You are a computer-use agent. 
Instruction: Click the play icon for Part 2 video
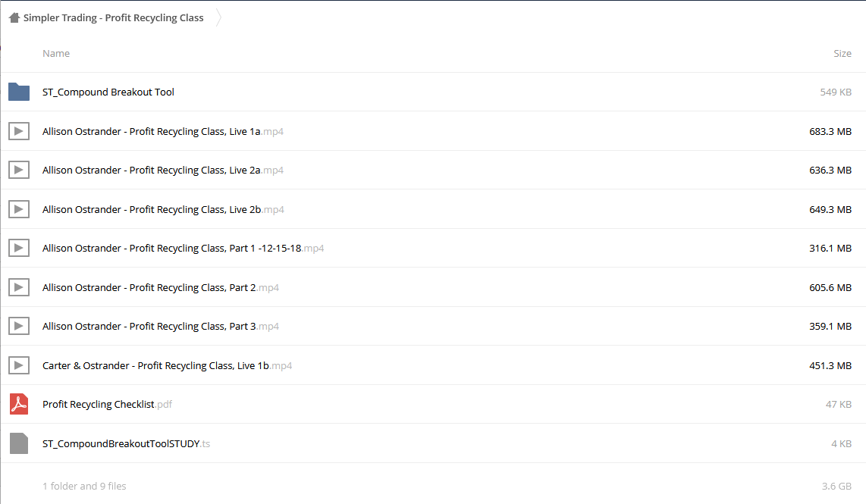click(19, 287)
